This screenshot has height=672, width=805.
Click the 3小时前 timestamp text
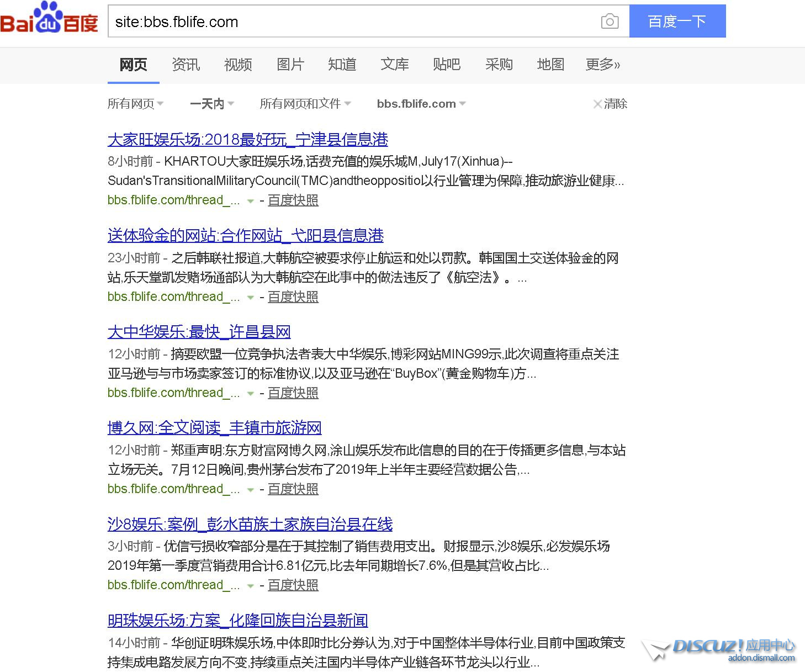130,546
